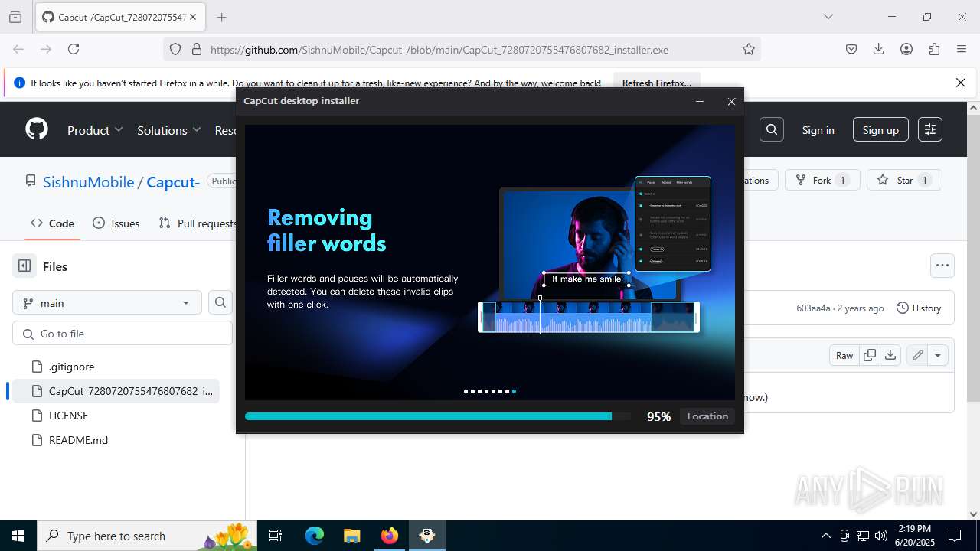Download raw file icon
The width and height of the screenshot is (980, 551).
point(890,355)
